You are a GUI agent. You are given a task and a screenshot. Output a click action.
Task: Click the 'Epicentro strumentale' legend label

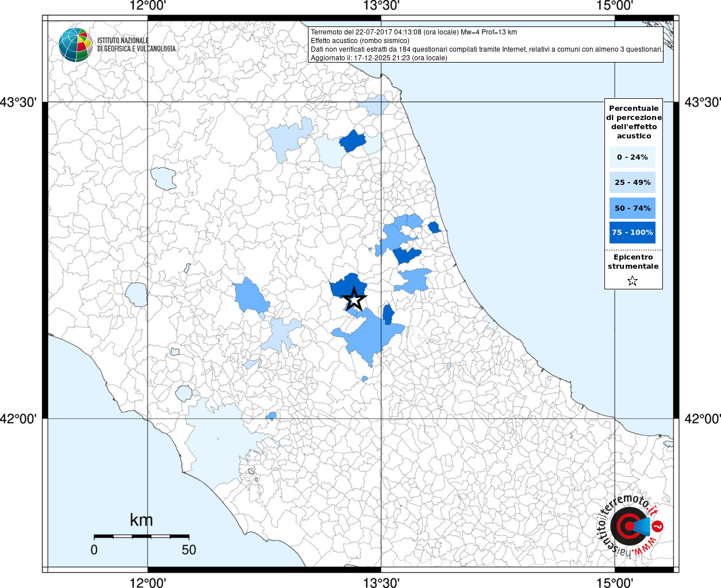click(633, 262)
